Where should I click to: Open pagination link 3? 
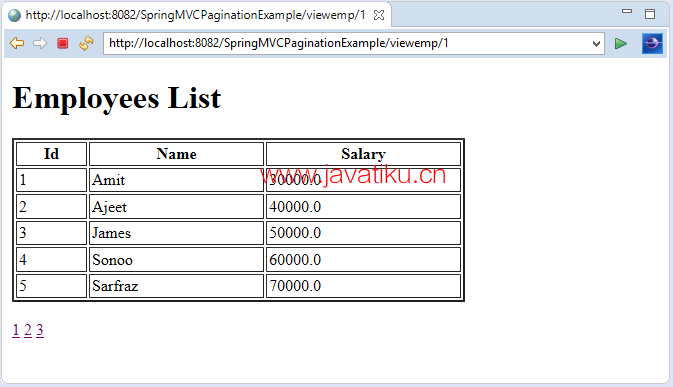(x=40, y=330)
